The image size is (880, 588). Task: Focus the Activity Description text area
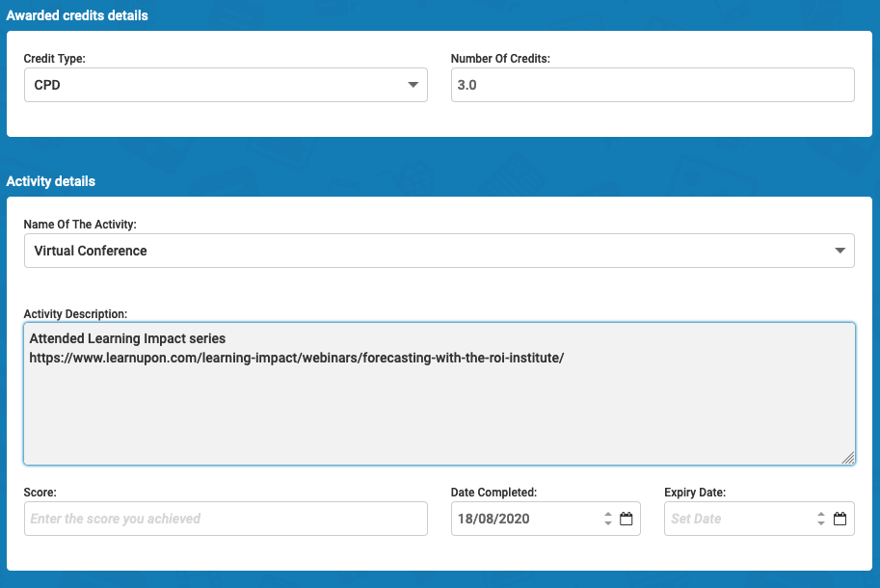click(x=440, y=394)
